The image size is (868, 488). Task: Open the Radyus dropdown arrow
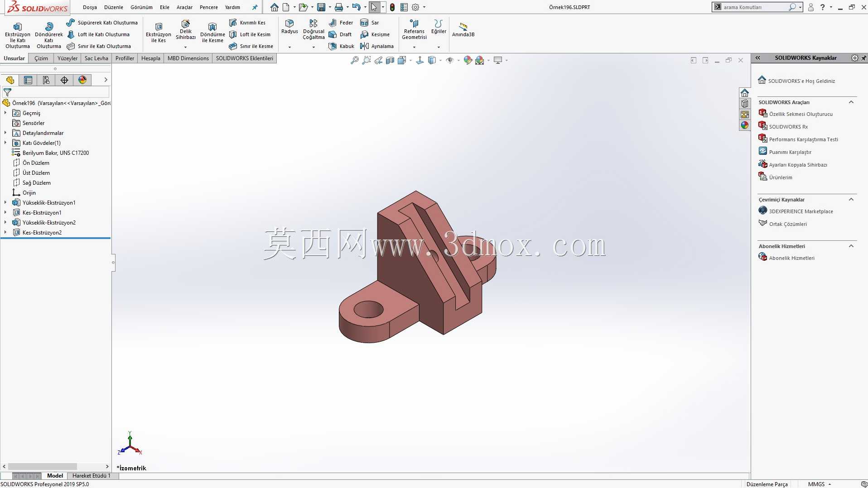click(x=289, y=47)
